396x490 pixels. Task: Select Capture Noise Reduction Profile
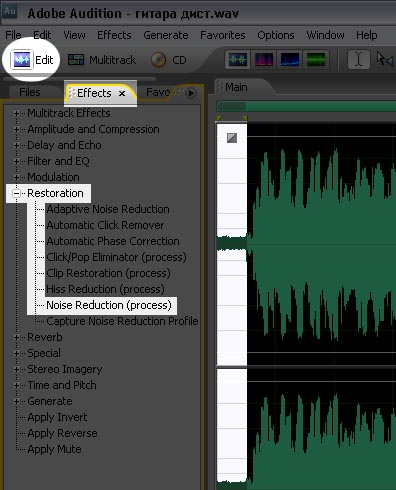coord(122,321)
